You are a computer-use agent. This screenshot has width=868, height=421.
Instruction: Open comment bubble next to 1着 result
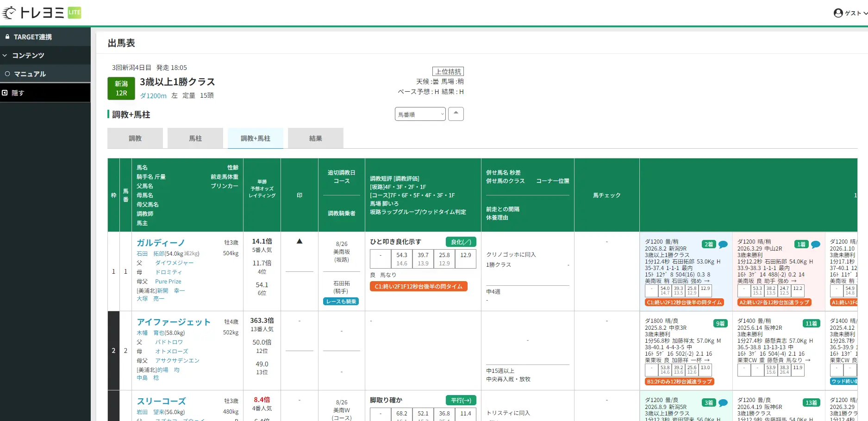point(816,245)
